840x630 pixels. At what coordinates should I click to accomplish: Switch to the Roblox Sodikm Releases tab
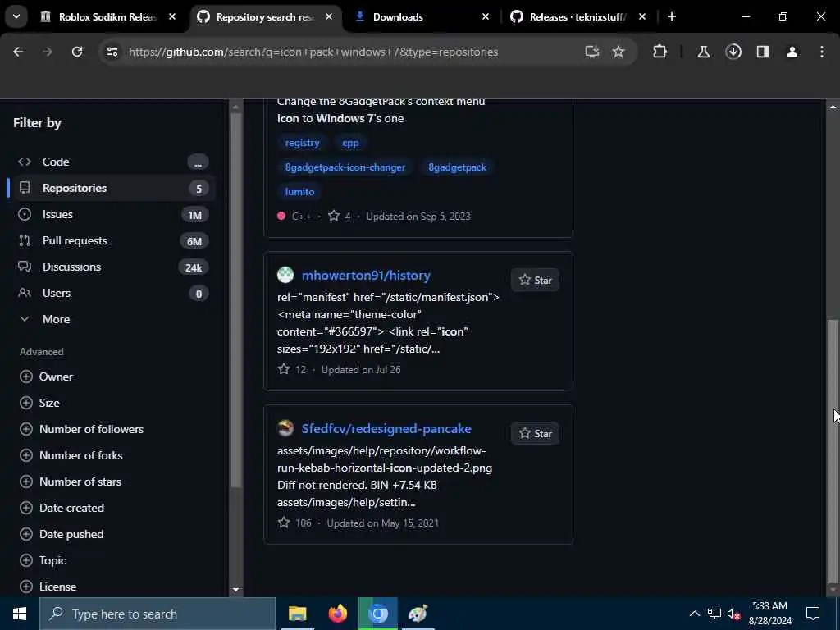tap(107, 17)
